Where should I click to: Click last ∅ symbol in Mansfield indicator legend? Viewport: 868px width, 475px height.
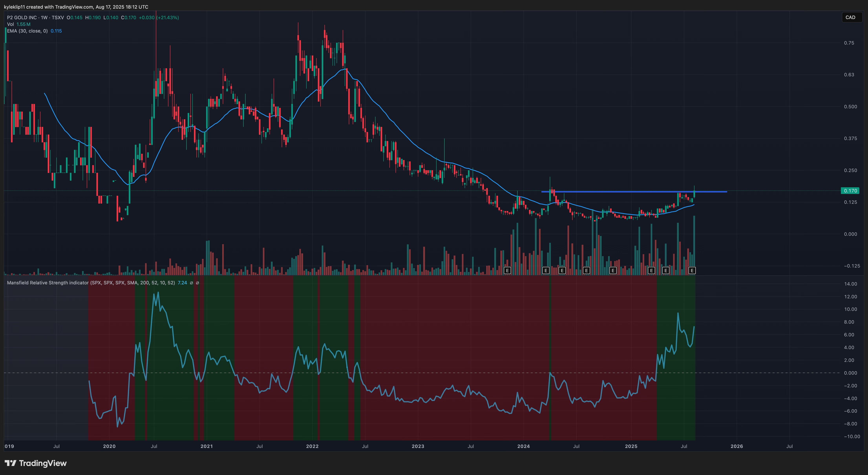[197, 283]
